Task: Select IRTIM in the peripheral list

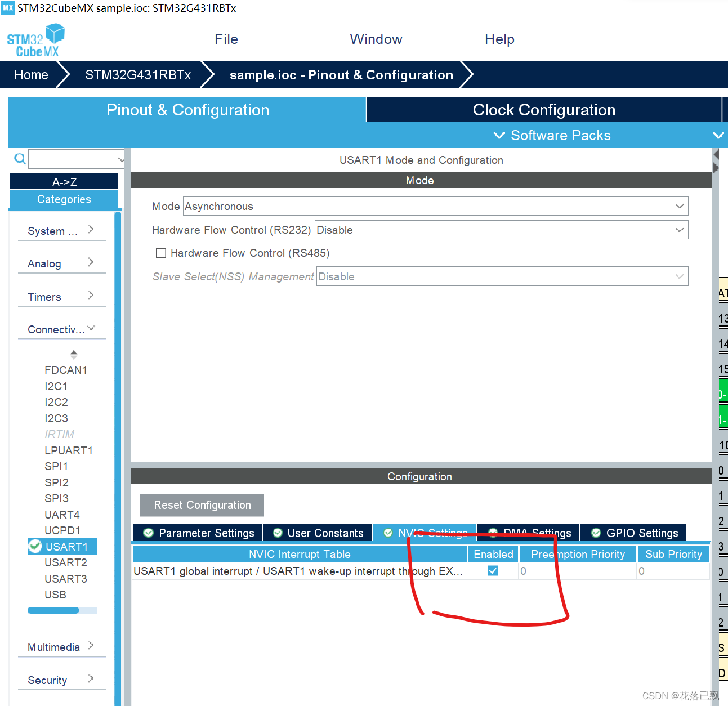Action: point(60,434)
